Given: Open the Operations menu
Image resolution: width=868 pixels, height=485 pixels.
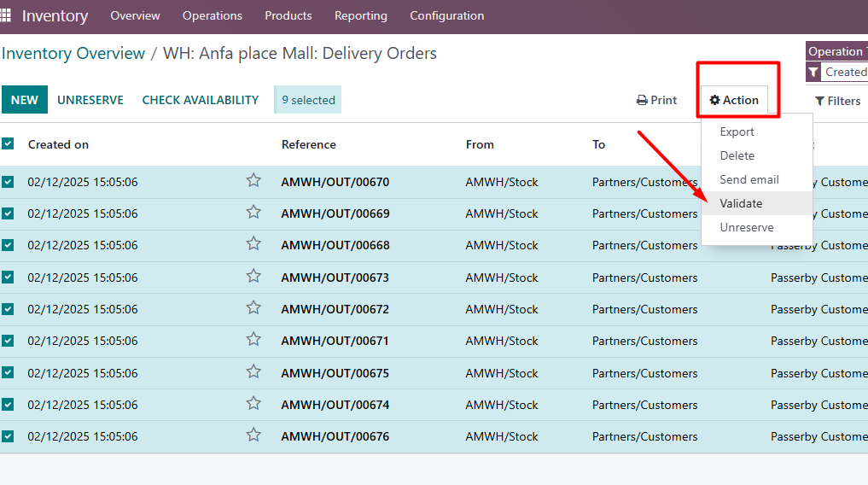Looking at the screenshot, I should coord(213,15).
